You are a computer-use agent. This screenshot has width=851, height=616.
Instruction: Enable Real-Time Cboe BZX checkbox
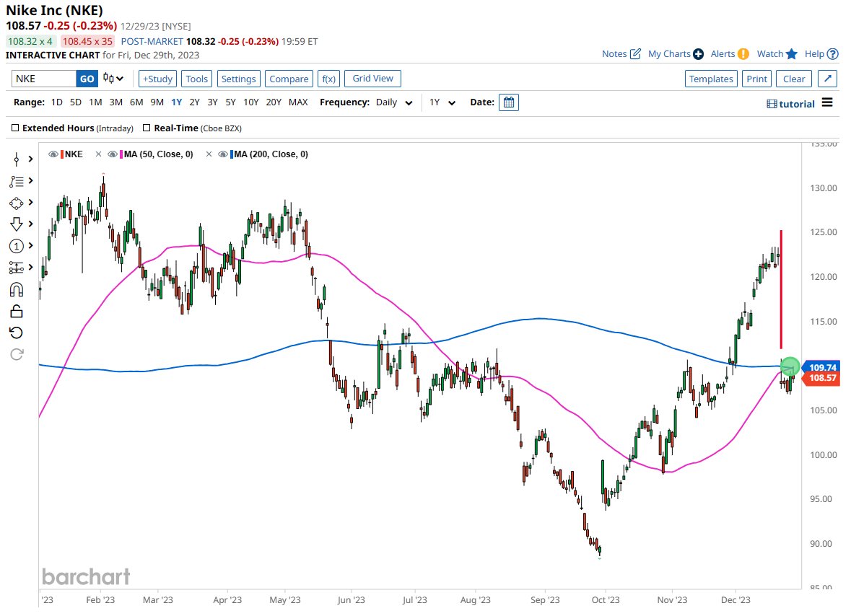147,128
